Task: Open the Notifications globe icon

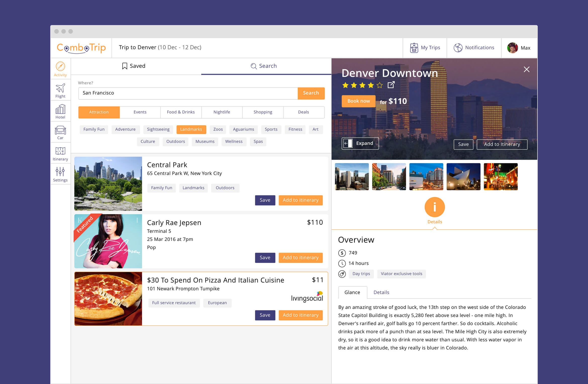Action: click(x=458, y=47)
